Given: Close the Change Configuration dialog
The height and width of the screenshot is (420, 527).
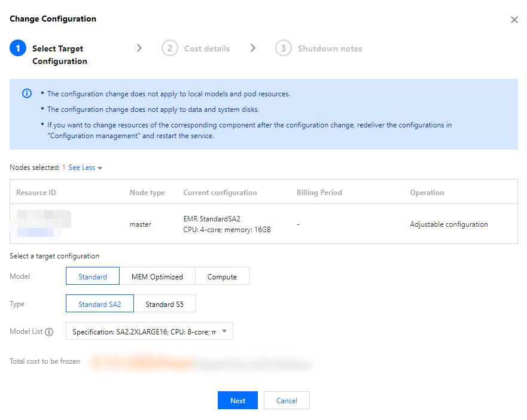Looking at the screenshot, I should point(514,20).
